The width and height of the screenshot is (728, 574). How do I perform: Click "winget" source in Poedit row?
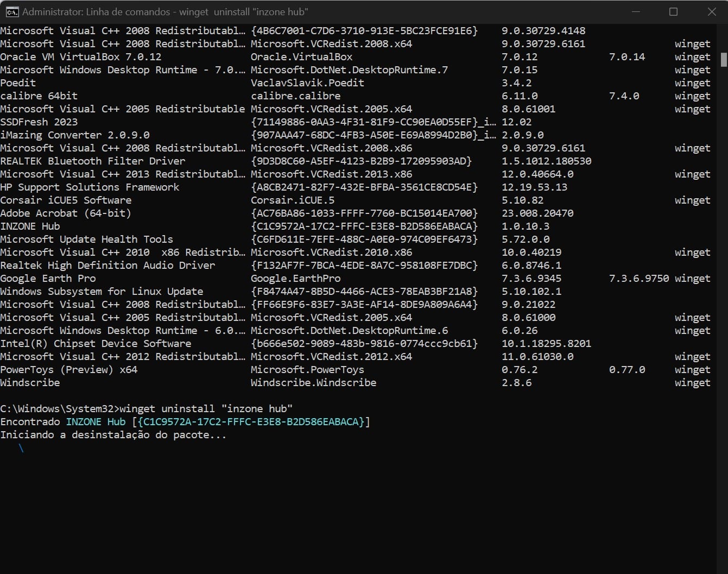coord(693,83)
